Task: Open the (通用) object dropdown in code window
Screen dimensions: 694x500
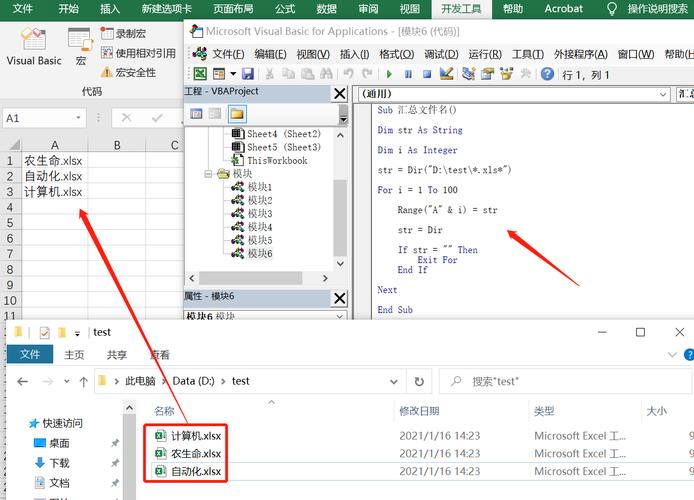Action: click(663, 94)
